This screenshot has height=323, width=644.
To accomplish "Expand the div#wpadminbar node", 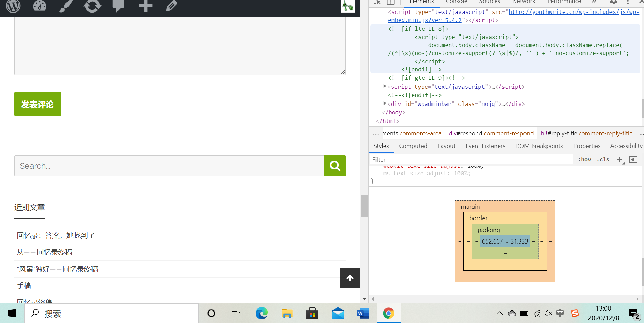I will point(385,103).
